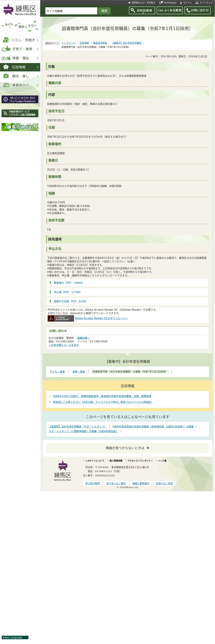Open the footer アクセシビリティポリシー link
Screen dimensions: 215x644
(140, 460)
